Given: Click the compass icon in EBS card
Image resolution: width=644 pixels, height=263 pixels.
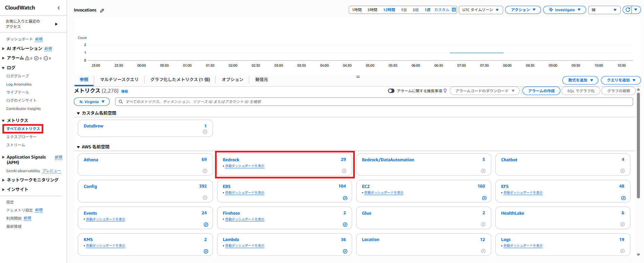Looking at the screenshot, I should pyautogui.click(x=345, y=198).
